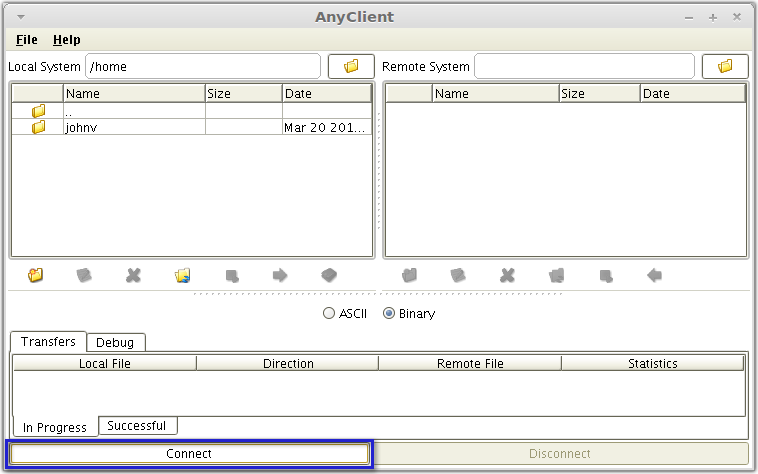Open the Help menu

[x=67, y=40]
